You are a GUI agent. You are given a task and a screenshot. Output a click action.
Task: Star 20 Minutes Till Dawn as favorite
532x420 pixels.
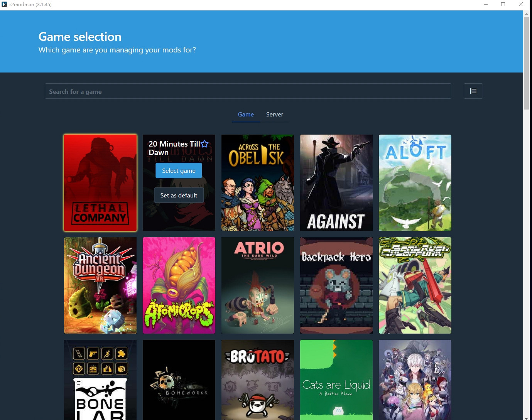204,144
